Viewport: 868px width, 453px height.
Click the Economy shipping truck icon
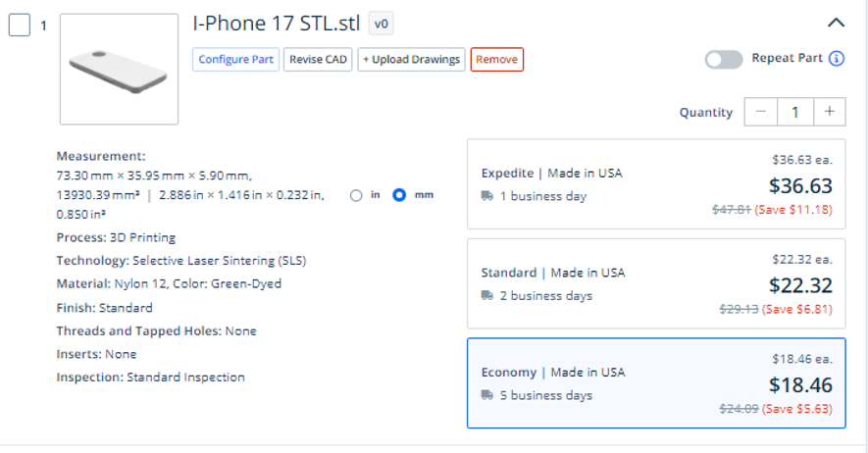[487, 395]
